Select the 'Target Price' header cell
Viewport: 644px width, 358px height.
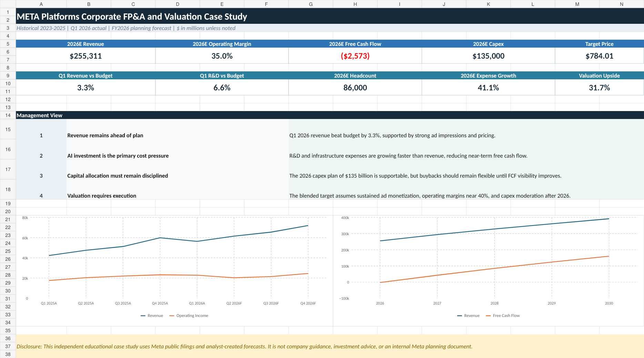pyautogui.click(x=599, y=44)
